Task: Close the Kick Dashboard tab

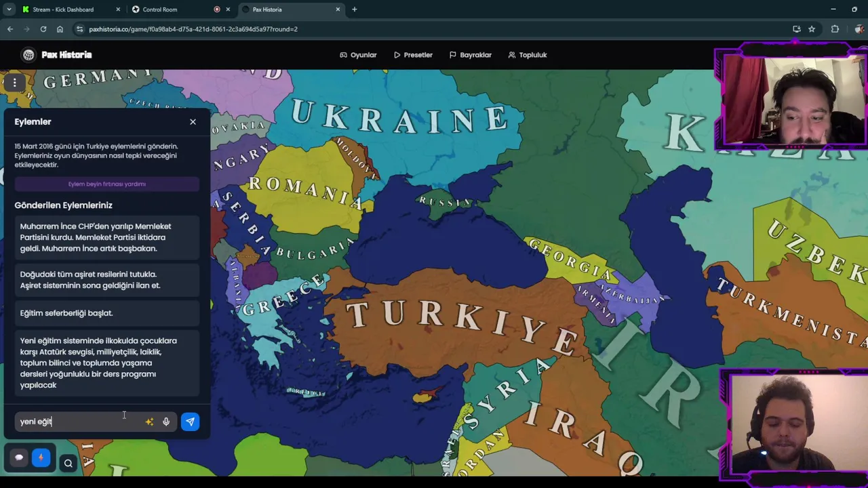Action: [x=118, y=9]
